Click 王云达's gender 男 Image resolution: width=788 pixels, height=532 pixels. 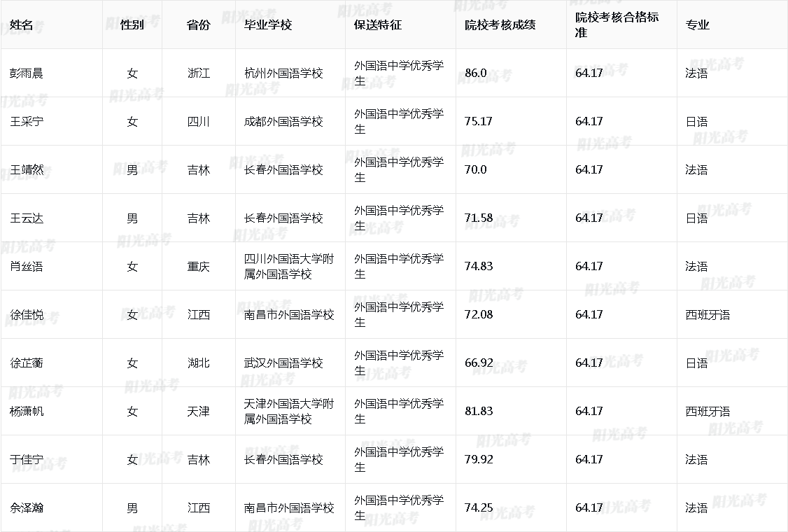tap(132, 218)
